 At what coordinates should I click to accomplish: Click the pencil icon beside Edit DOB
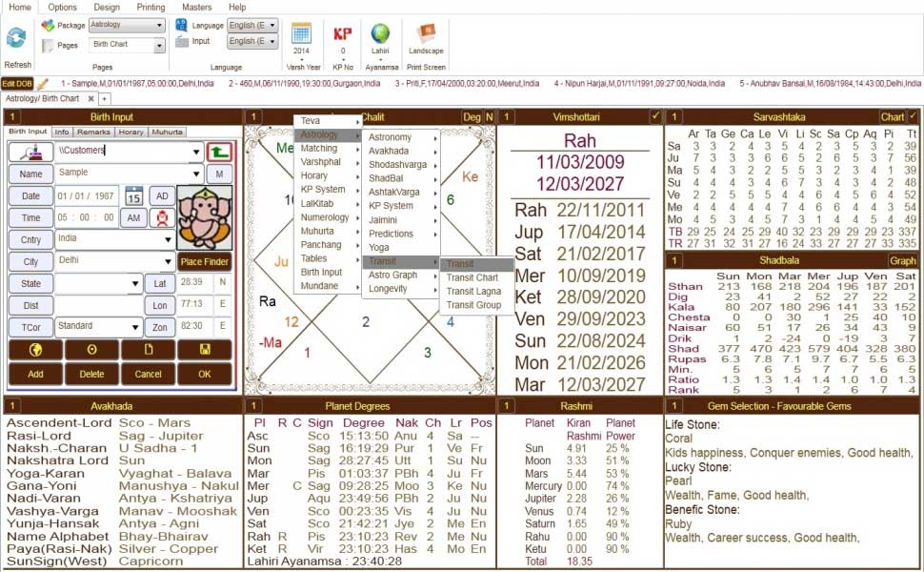[x=42, y=84]
